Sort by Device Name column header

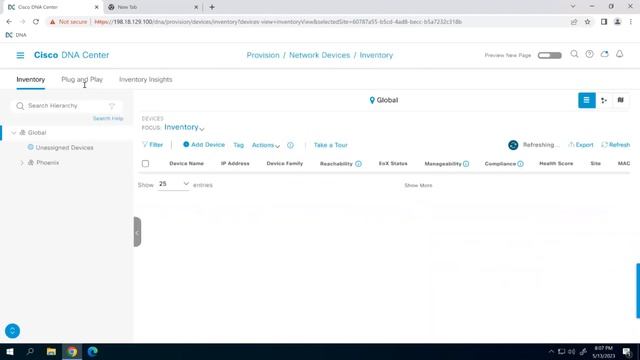tap(187, 164)
